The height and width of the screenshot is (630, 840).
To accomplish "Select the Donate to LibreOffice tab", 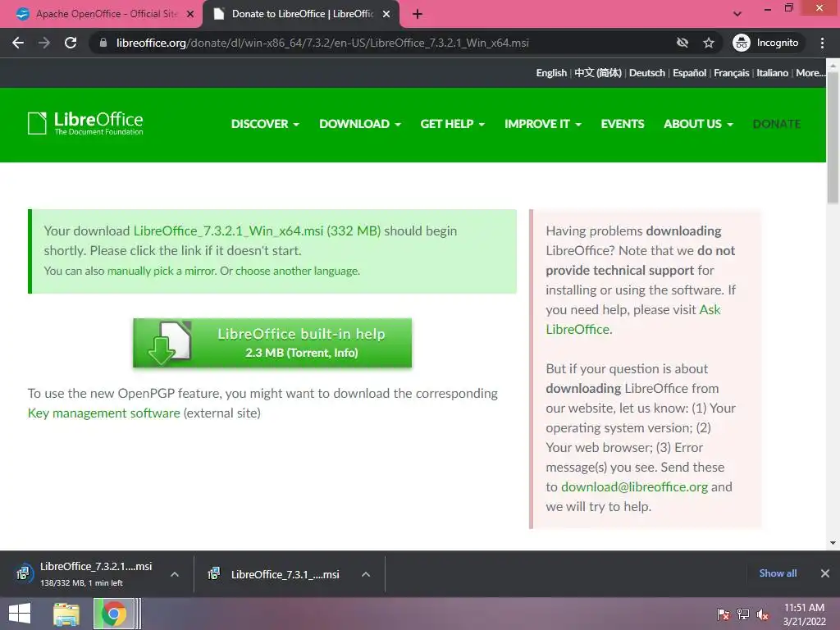I will [x=300, y=15].
